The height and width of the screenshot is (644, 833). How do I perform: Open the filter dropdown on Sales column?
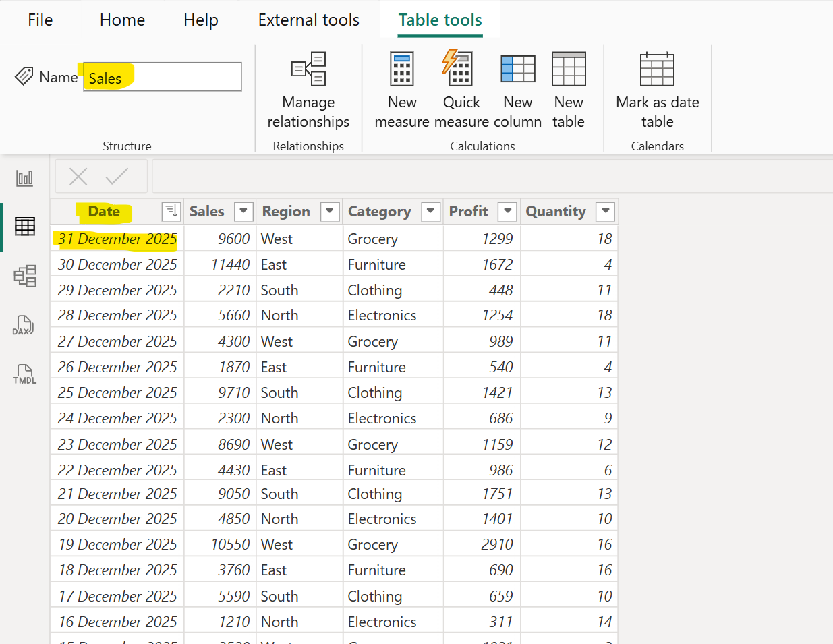point(243,211)
